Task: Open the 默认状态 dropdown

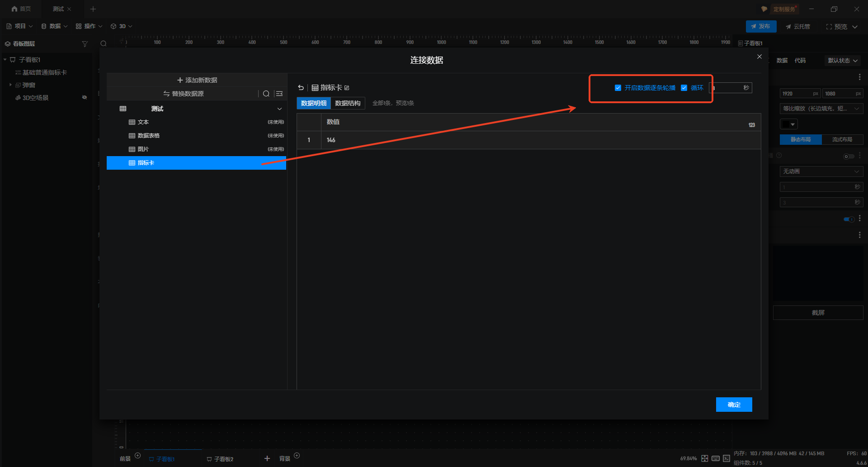Action: (842, 61)
